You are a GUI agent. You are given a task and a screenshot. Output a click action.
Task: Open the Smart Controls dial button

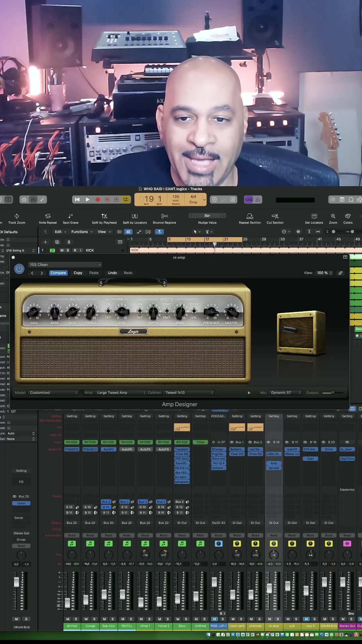coord(24,200)
